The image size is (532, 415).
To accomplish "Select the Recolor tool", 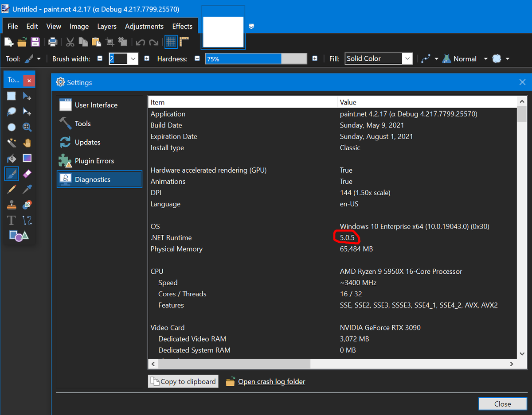I will [x=27, y=205].
